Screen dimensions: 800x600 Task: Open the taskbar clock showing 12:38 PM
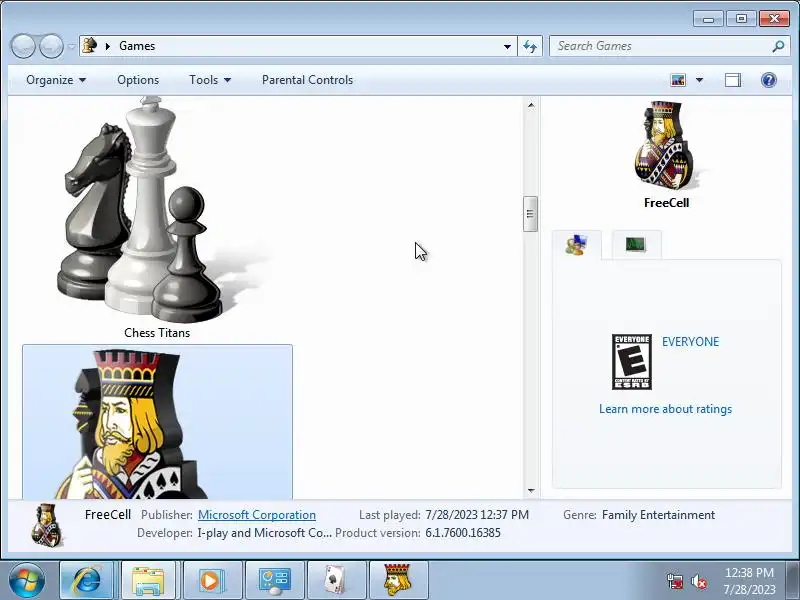(x=749, y=581)
